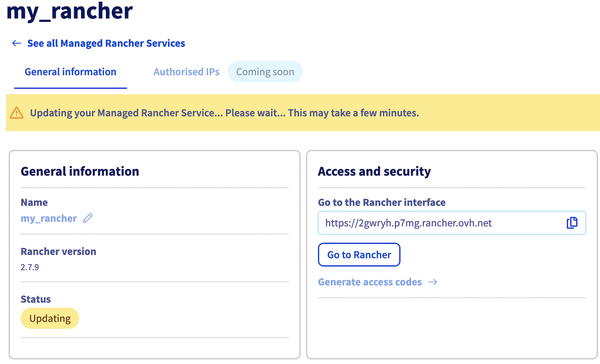The image size is (600, 364).
Task: Click the back arrow to return to services list
Action: pos(16,43)
